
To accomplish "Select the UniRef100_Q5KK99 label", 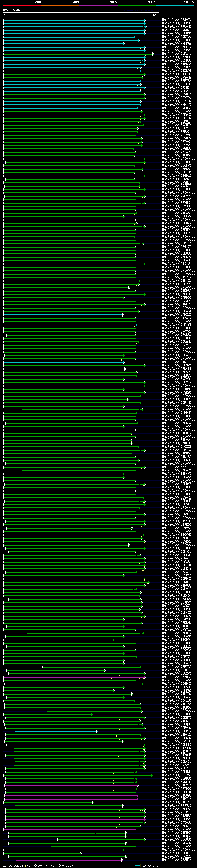I will point(177,443).
